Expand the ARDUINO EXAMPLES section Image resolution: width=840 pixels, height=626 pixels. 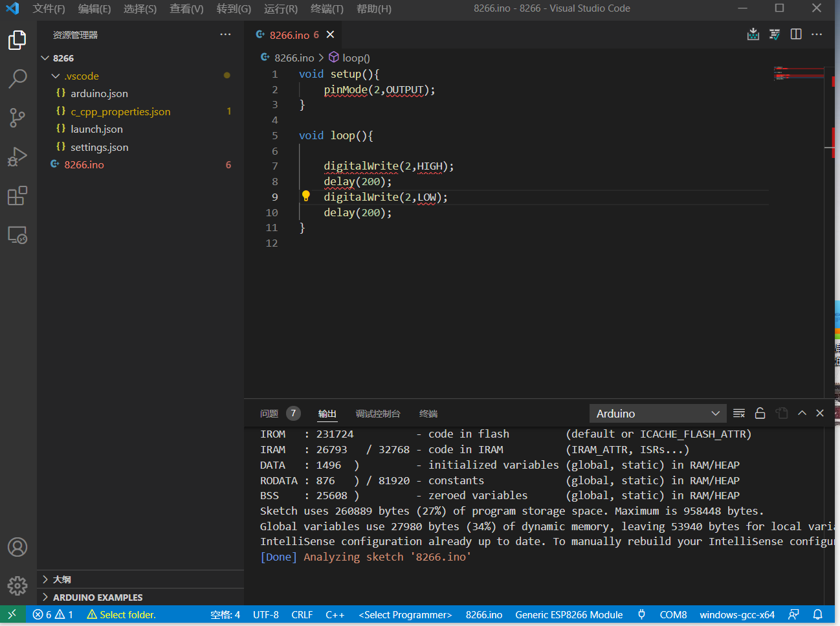[140, 597]
